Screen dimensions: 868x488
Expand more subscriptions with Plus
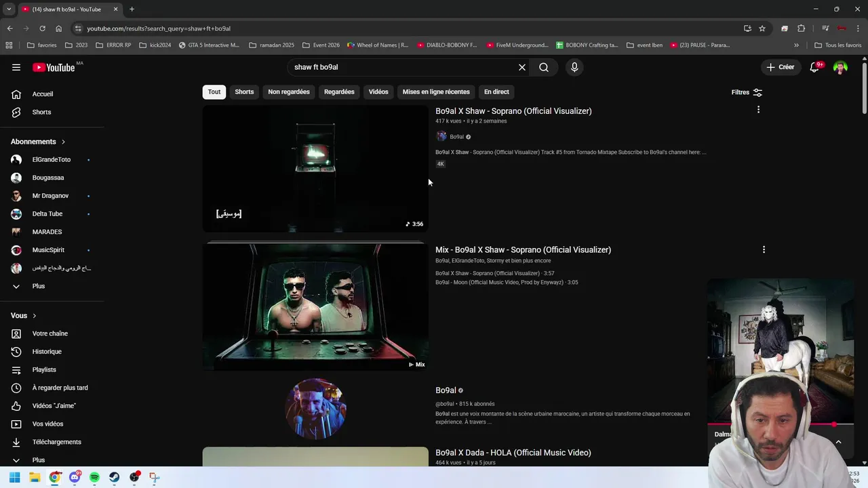click(52, 286)
